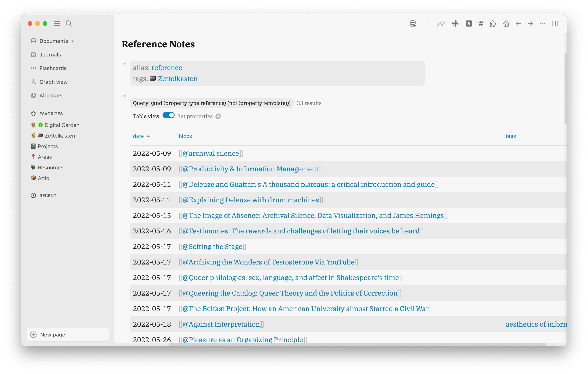Open Set properties gear settings
Viewport: 588px width, 374px height.
(218, 116)
